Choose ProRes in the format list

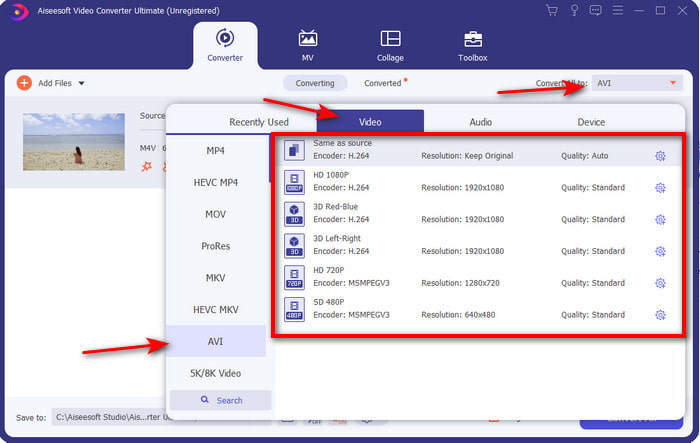coord(216,246)
